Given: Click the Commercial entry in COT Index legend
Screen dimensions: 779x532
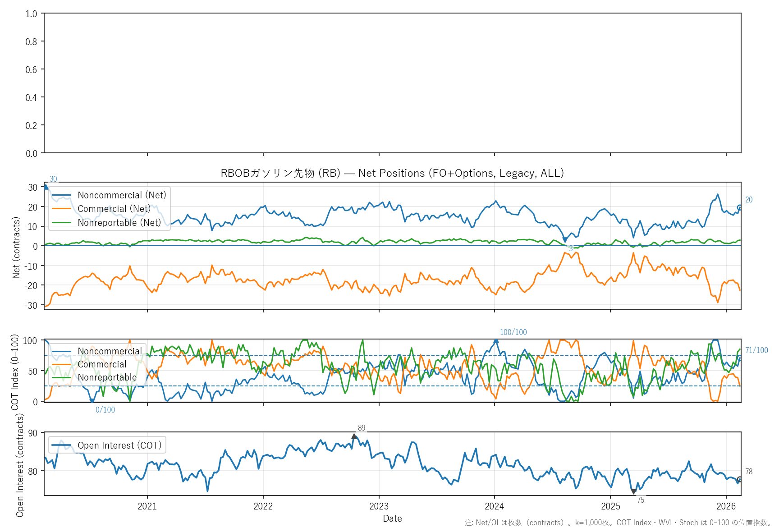Looking at the screenshot, I should tap(102, 364).
